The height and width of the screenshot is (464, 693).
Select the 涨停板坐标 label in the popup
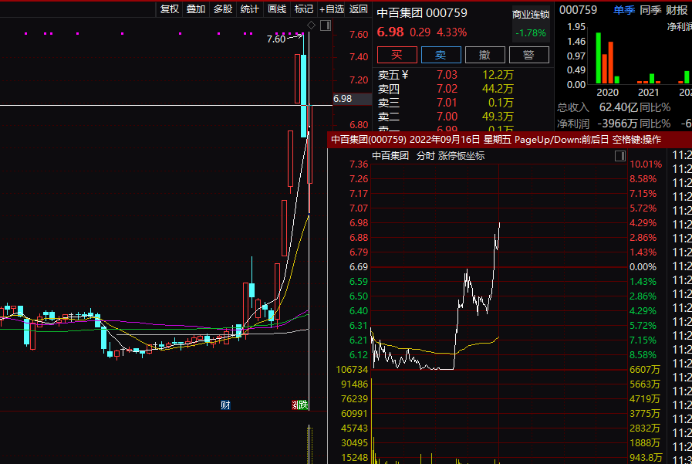pos(461,156)
